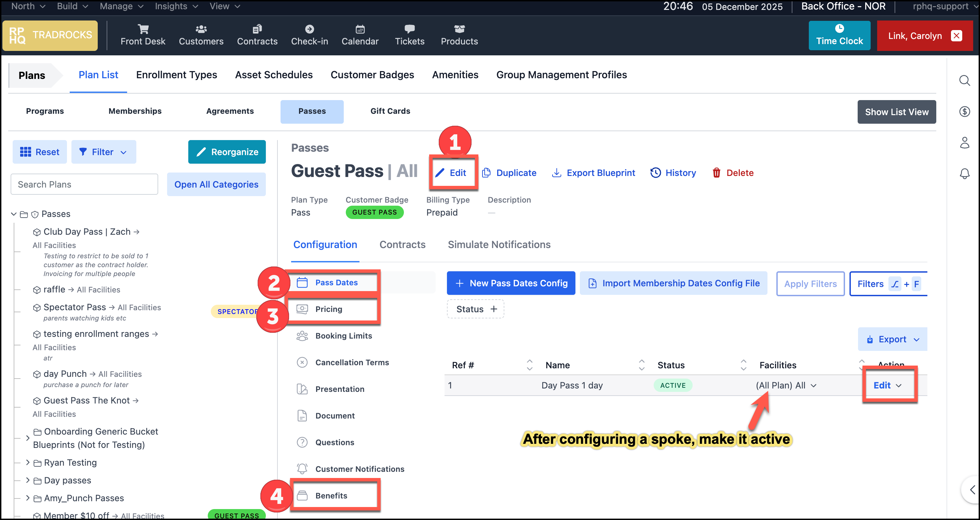Click the user profile sidebar icon

(964, 143)
